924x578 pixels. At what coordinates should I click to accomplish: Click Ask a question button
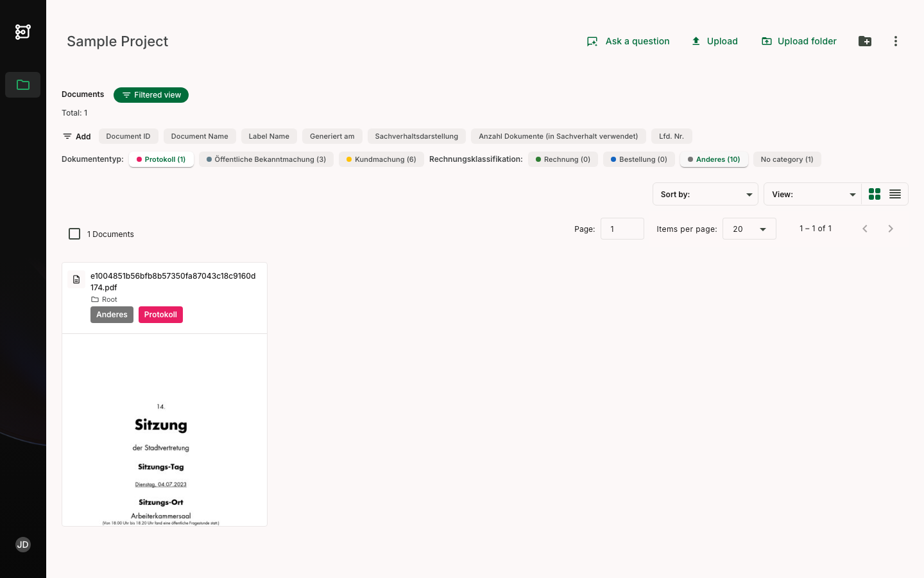tap(628, 41)
